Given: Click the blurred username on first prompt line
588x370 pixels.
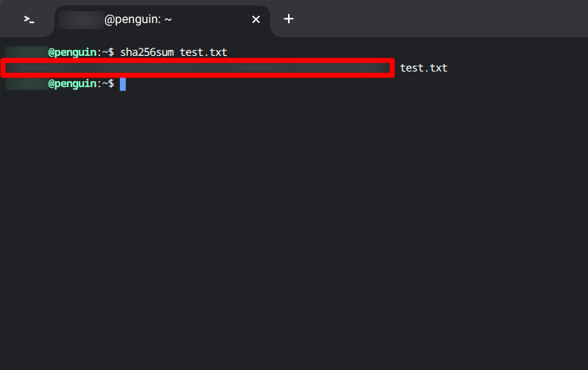Looking at the screenshot, I should point(27,52).
